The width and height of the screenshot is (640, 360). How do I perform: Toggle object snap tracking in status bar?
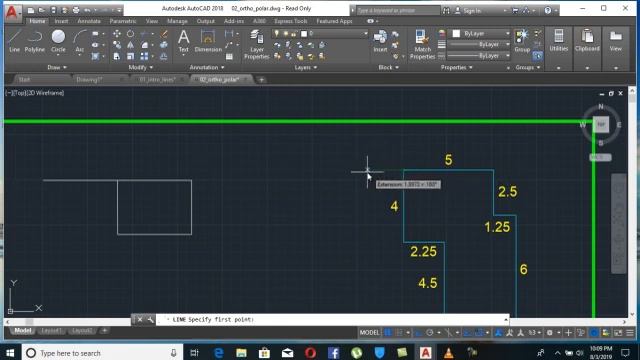[467, 333]
